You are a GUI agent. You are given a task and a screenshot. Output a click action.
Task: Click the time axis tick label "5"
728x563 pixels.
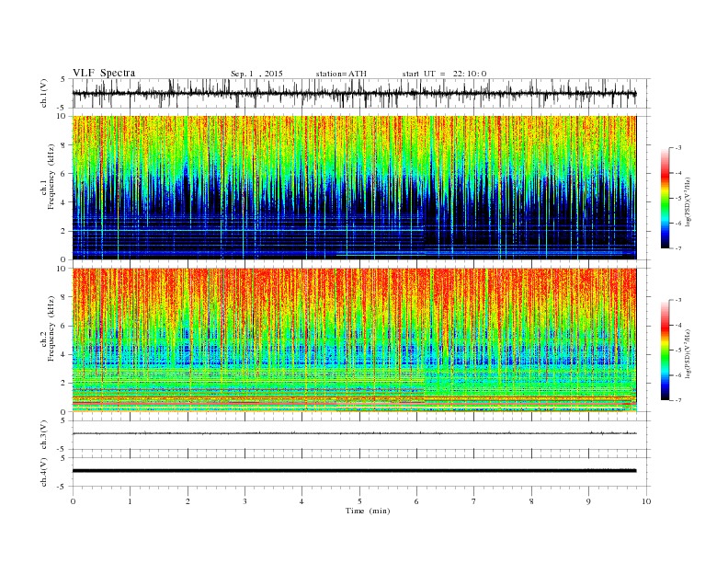coord(359,501)
